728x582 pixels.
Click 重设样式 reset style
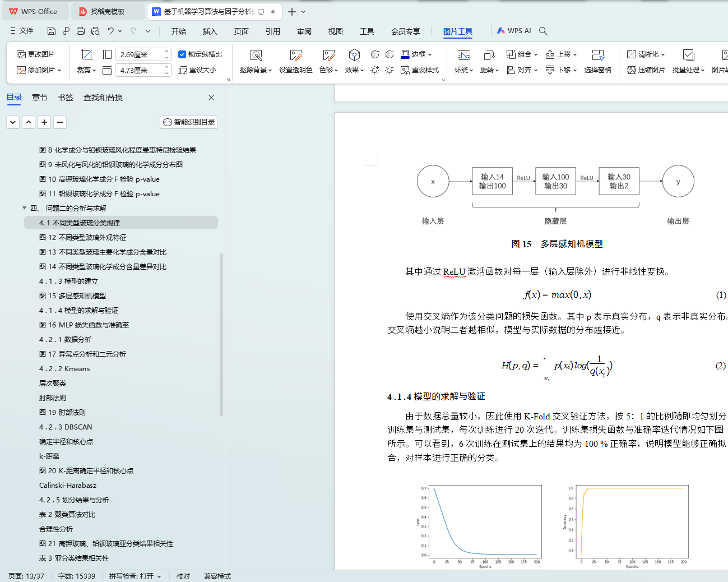420,70
